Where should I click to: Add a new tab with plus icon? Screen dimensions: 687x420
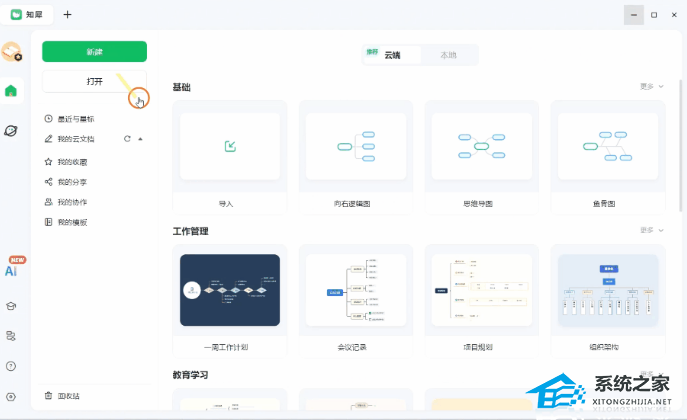coord(67,15)
